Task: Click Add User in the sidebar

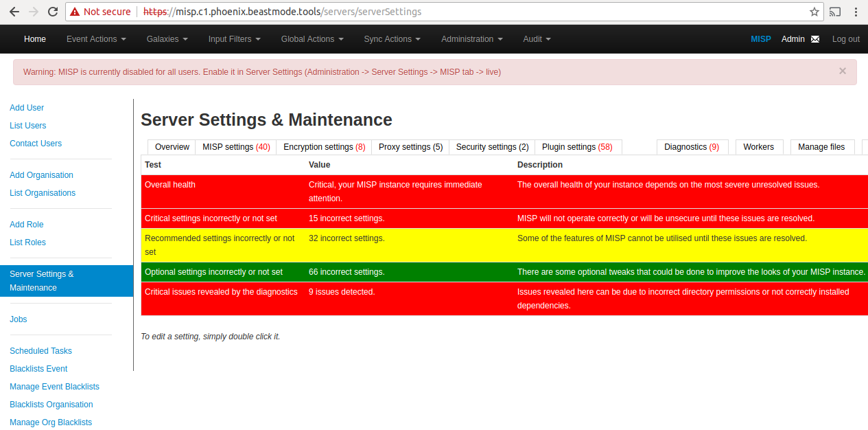Action: [27, 108]
